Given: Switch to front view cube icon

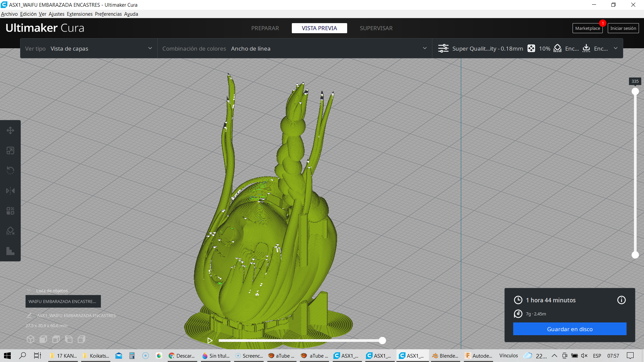Looking at the screenshot, I should pos(43,339).
